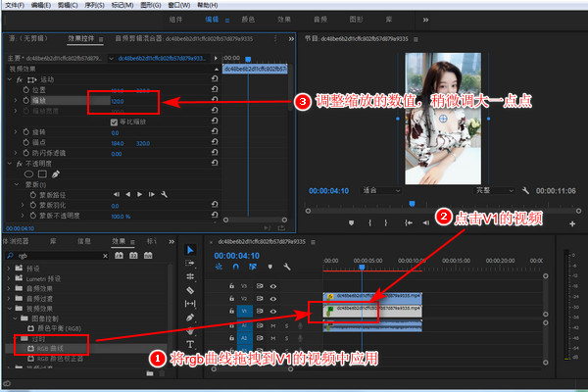
Task: Open the 窗口(W) menu
Action: coord(179,5)
